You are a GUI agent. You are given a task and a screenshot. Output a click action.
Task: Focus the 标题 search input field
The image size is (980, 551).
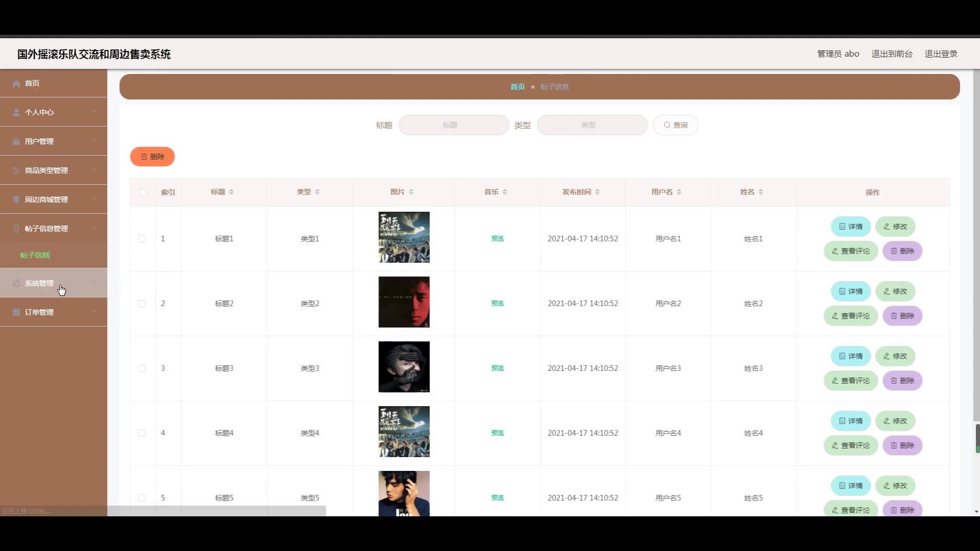(453, 125)
